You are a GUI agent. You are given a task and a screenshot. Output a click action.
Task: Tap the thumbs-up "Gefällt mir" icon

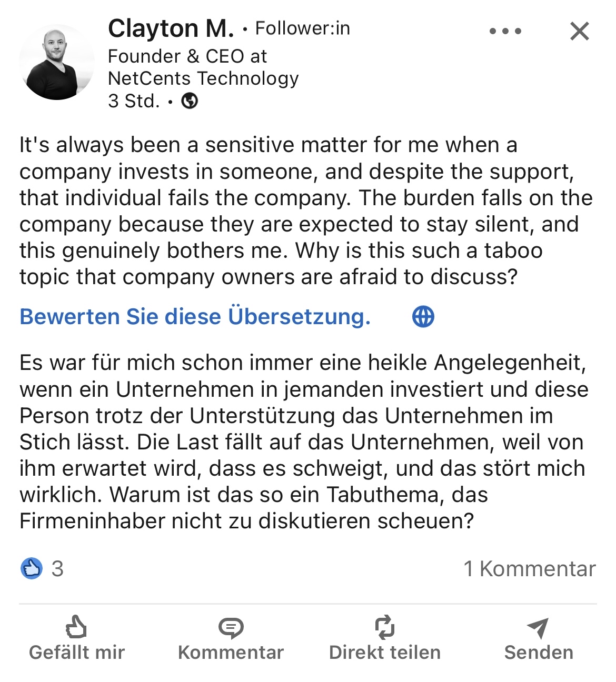[x=76, y=627]
